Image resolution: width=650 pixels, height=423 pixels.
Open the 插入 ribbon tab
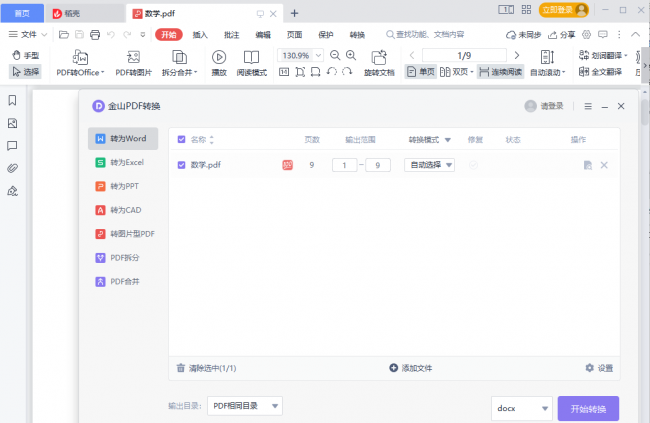tap(200, 35)
